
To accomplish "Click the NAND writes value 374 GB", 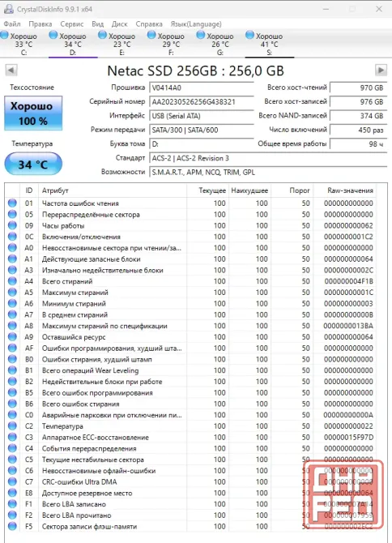I will [x=358, y=116].
